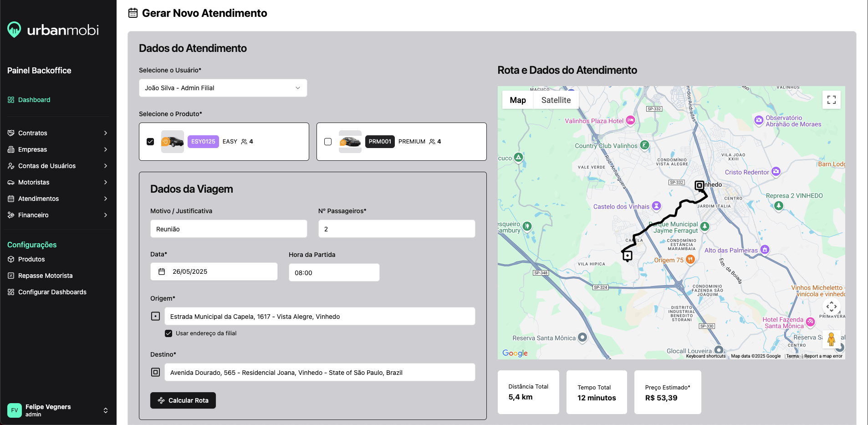Click the Origem location pin icon
This screenshot has width=868, height=425.
coord(155,316)
